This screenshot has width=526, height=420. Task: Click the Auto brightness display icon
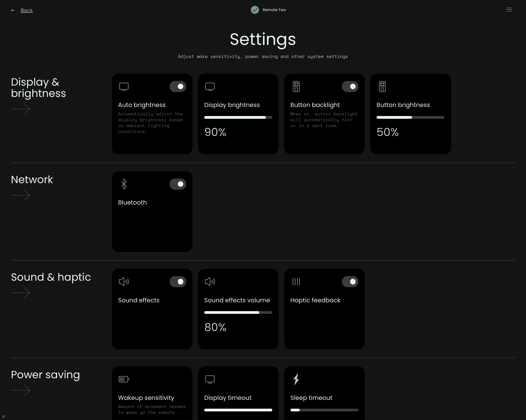click(x=124, y=86)
